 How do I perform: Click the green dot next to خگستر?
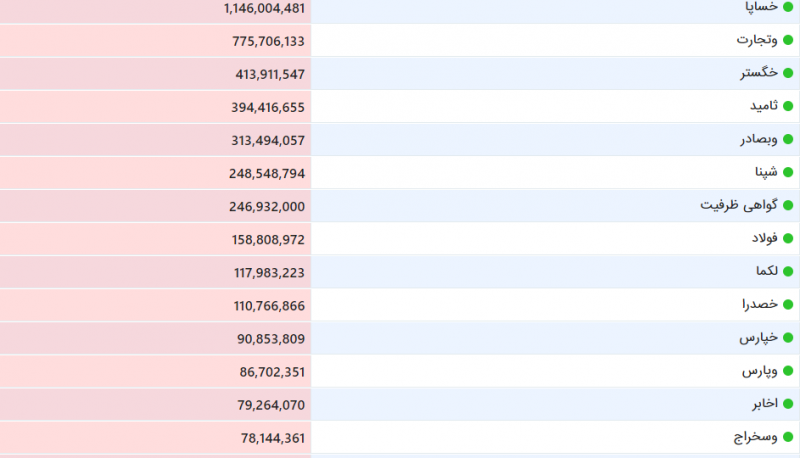788,73
